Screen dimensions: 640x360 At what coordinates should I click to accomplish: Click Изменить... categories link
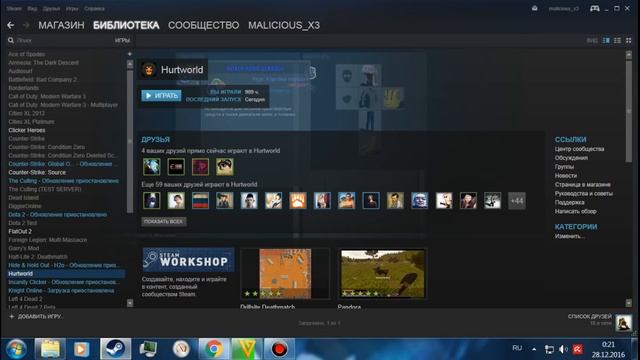[569, 236]
